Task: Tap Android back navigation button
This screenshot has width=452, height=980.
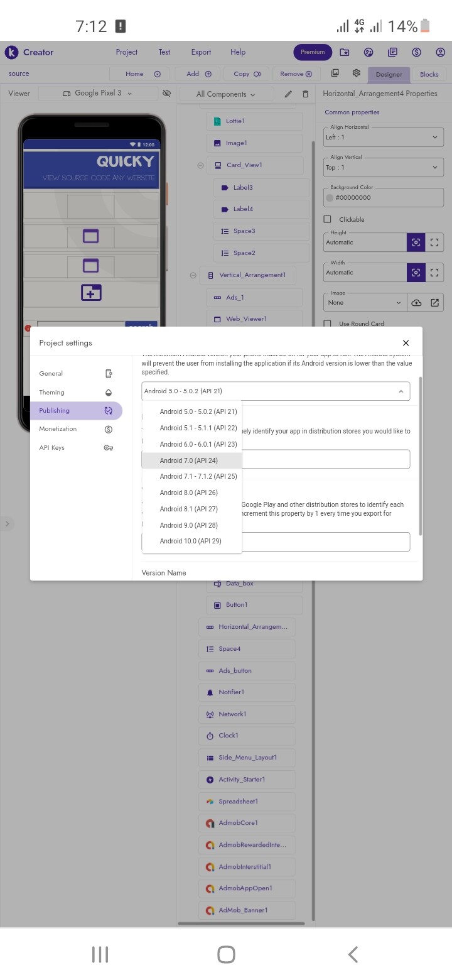Action: tap(353, 955)
